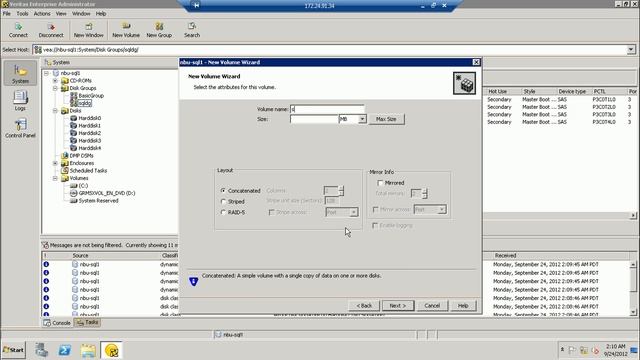640x360 pixels.
Task: Open a New Window from toolbar
Action: tap(89, 30)
